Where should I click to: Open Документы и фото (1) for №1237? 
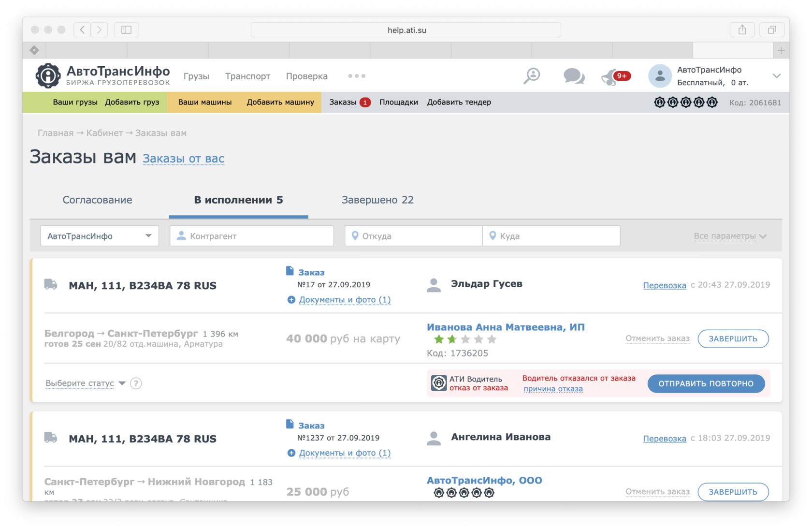tap(345, 453)
